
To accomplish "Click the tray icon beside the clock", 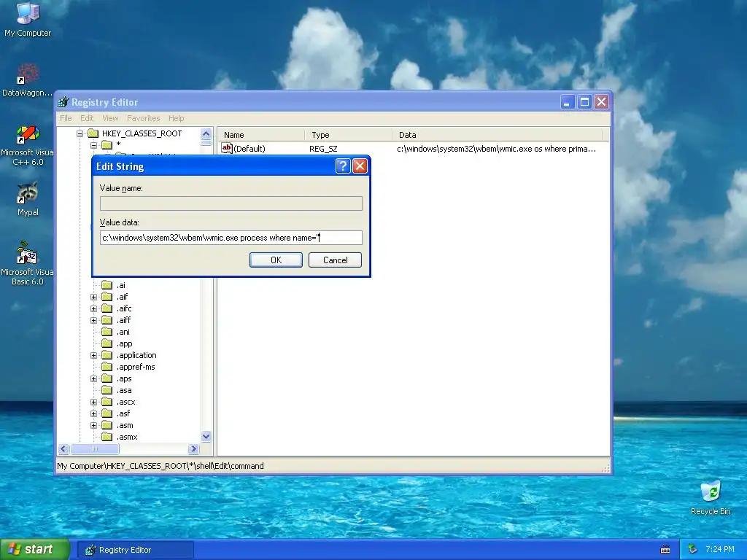I will (x=693, y=549).
